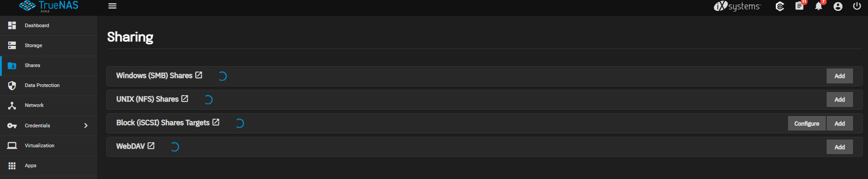Expand the Credentials submenu chevron
The width and height of the screenshot is (868, 179).
click(86, 126)
